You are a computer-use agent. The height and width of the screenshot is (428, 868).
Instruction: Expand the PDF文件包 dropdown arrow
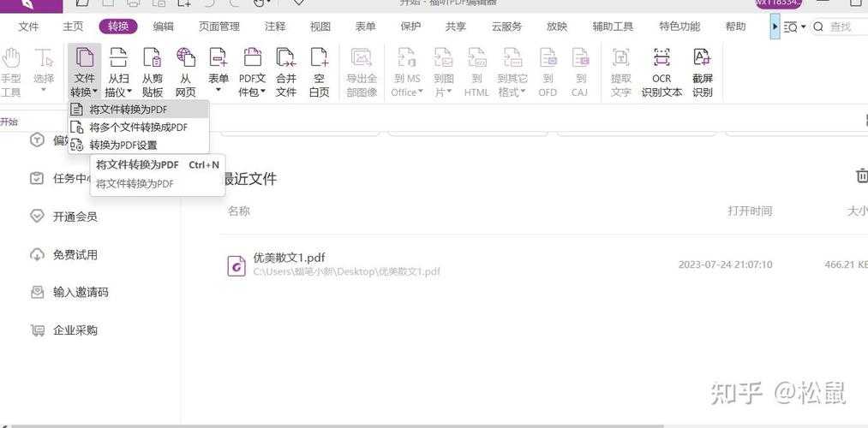264,92
